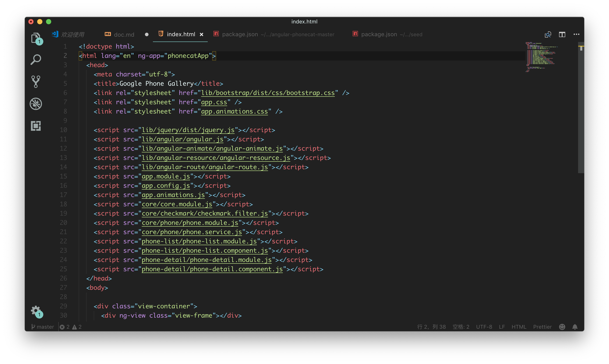
Task: Follow the app.css link
Action: tap(214, 102)
